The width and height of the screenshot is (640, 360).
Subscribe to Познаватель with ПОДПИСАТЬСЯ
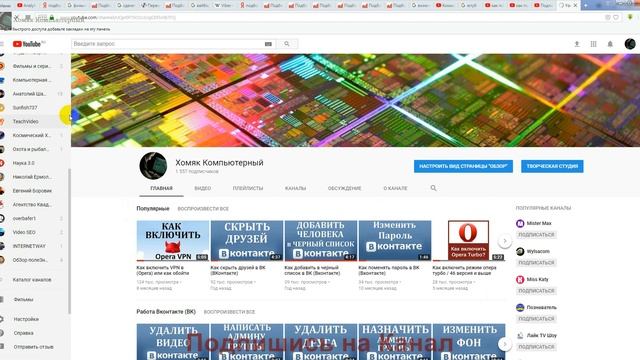click(536, 319)
